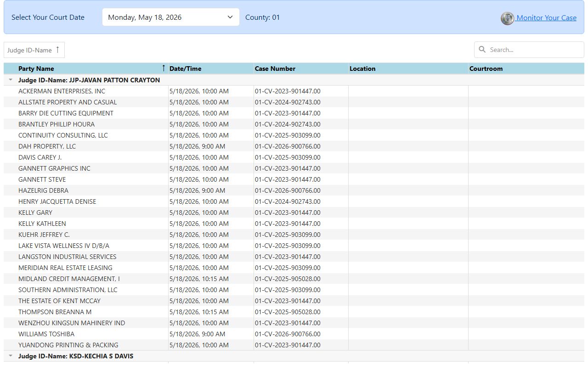Click DAVIS CAREY J. party name

click(x=40, y=157)
